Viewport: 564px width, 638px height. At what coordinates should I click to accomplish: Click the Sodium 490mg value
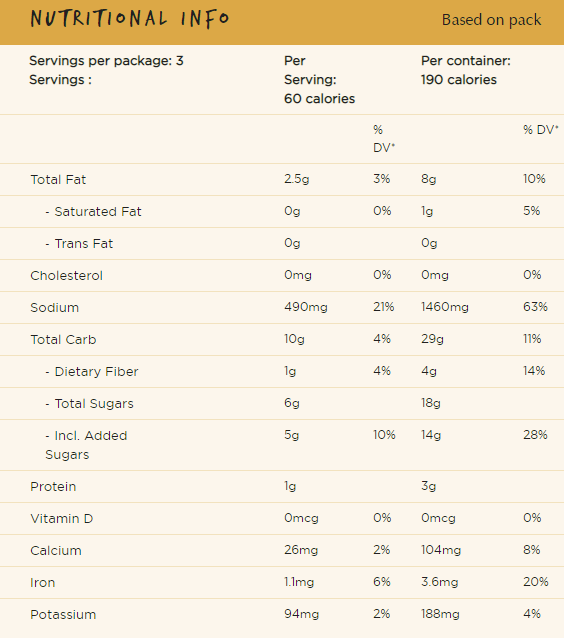tap(306, 307)
